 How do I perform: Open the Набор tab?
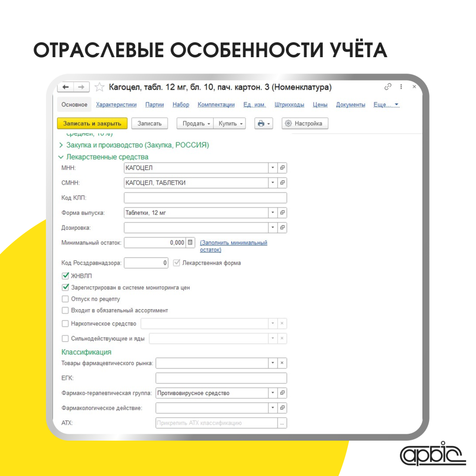tap(181, 105)
